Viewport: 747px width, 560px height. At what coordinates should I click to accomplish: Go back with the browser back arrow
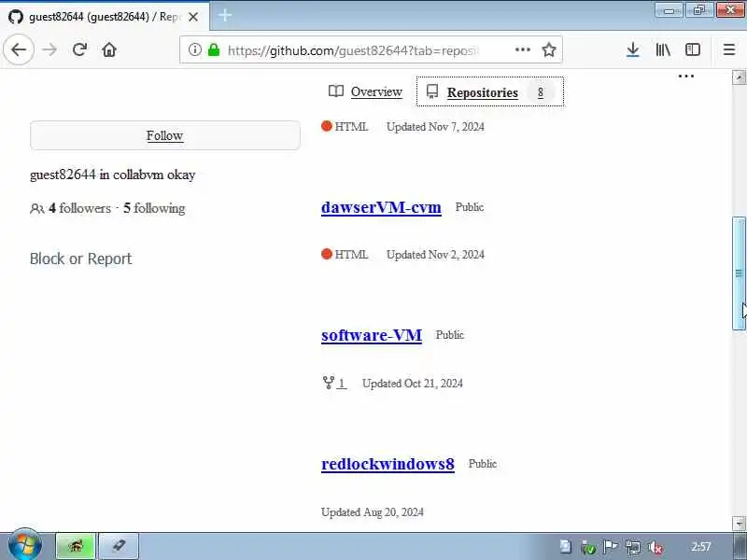[19, 49]
